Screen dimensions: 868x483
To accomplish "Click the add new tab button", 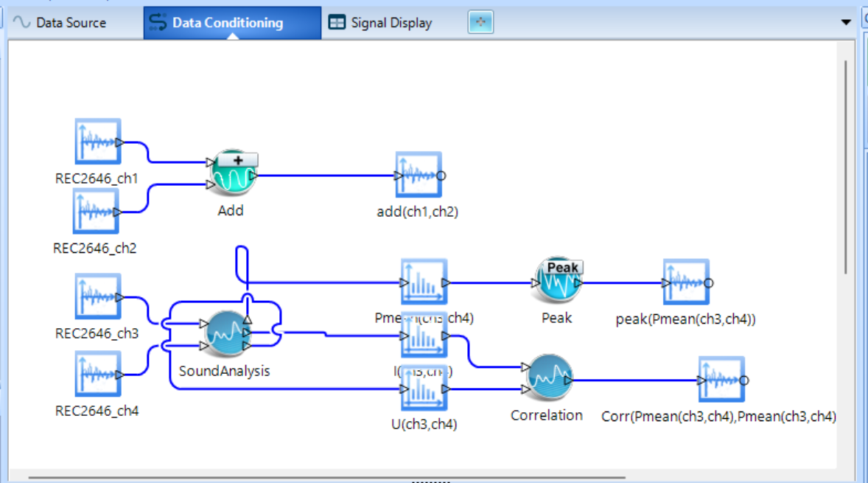I will pyautogui.click(x=480, y=23).
